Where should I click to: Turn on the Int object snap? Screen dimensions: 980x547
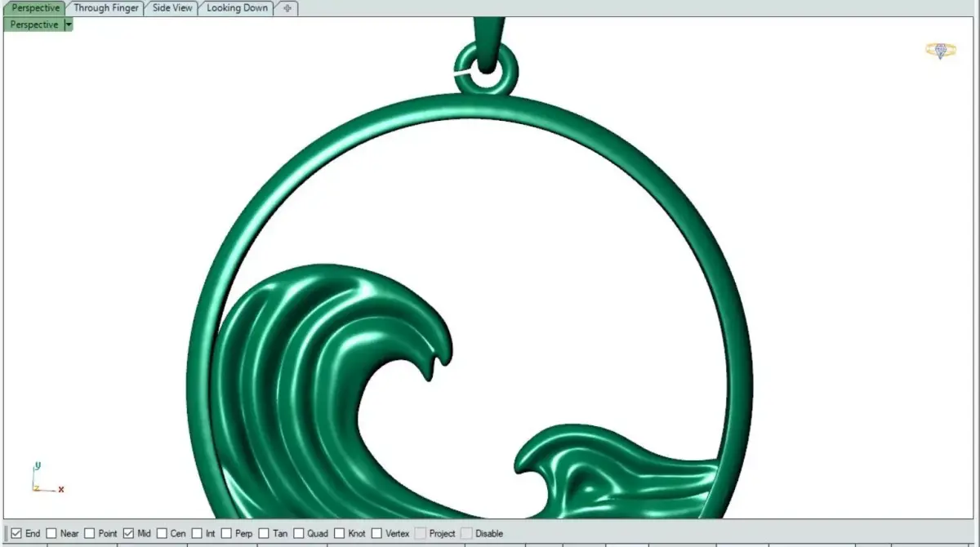pos(196,534)
